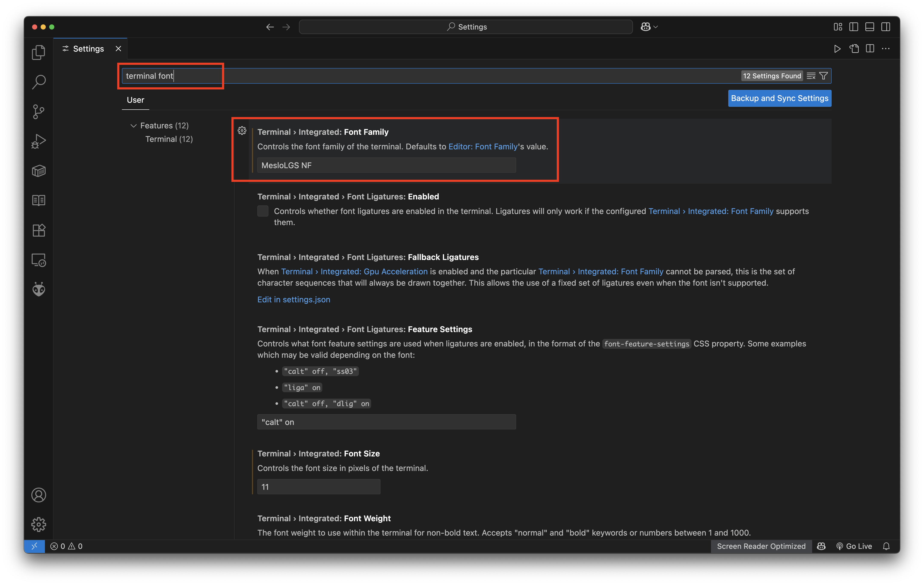
Task: Open the container box icon view
Action: [38, 171]
